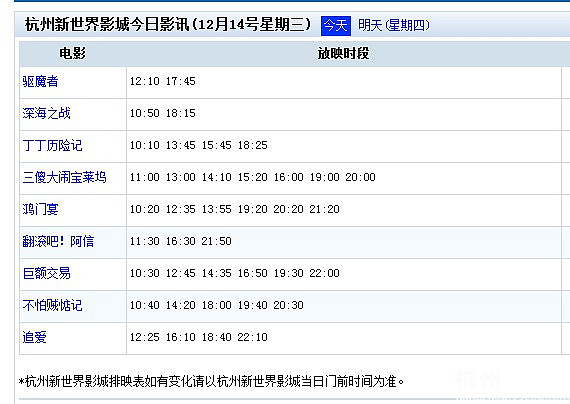Open the 三傻大闹宝莱坞 movie link
The image size is (570, 404).
[x=64, y=177]
